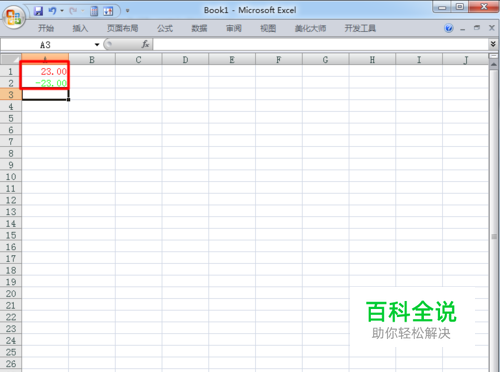Select row 26 header
The height and width of the screenshot is (372, 500).
point(11,364)
